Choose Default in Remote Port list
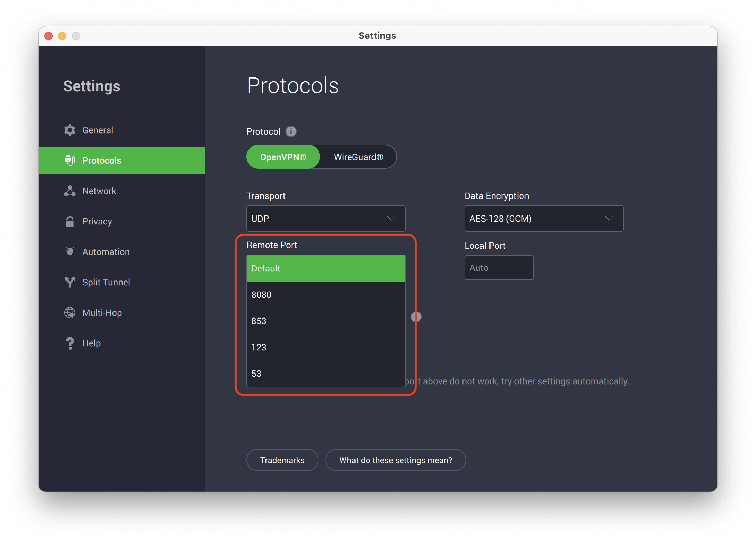This screenshot has width=756, height=543. coord(326,268)
